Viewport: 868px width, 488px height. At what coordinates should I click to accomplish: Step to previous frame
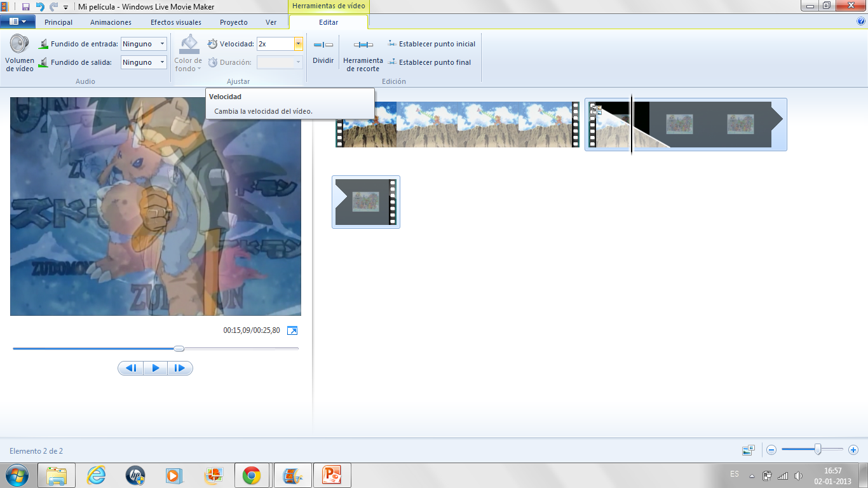pos(131,368)
